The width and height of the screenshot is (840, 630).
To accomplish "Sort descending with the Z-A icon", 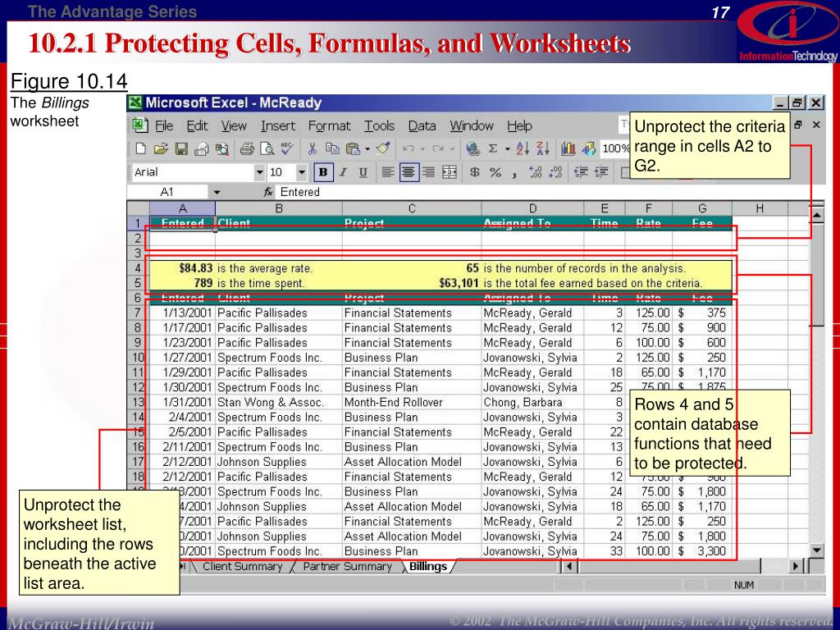I will tap(543, 149).
